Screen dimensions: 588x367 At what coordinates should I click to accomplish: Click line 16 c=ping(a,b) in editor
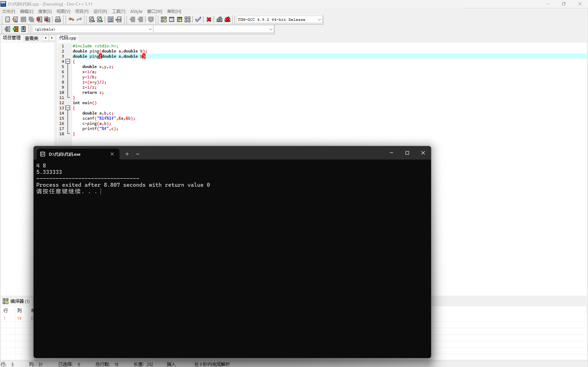[97, 124]
